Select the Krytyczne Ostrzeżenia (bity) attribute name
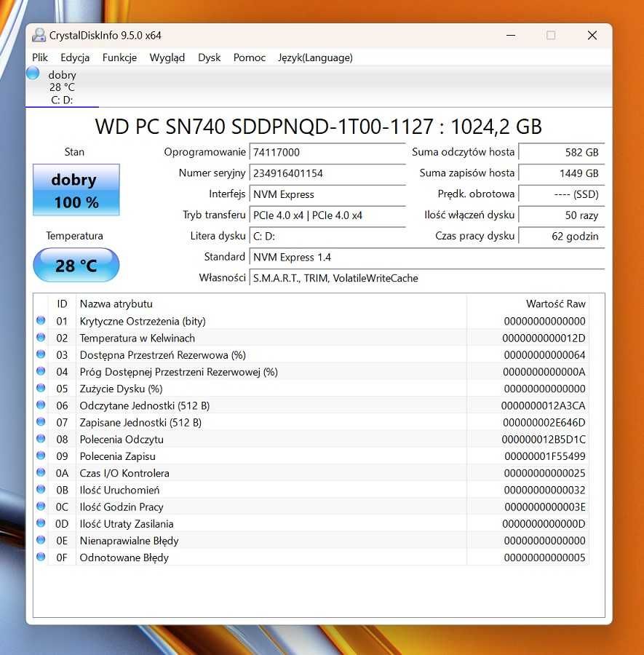Image resolution: width=644 pixels, height=655 pixels. pyautogui.click(x=143, y=321)
